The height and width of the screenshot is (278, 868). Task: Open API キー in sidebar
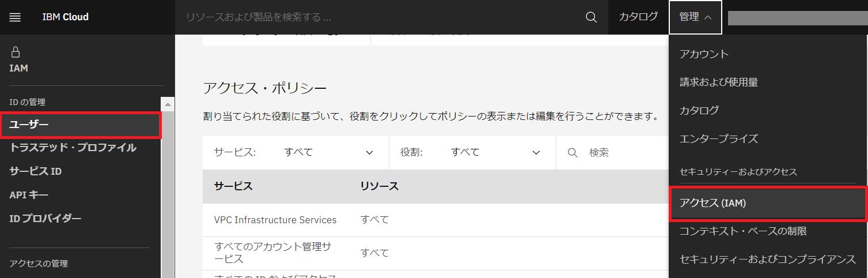(29, 195)
